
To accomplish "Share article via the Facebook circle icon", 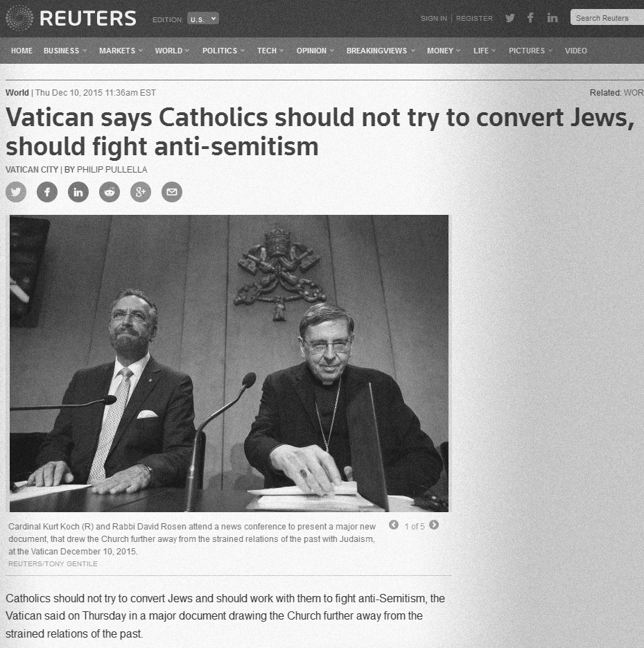I will (x=47, y=192).
